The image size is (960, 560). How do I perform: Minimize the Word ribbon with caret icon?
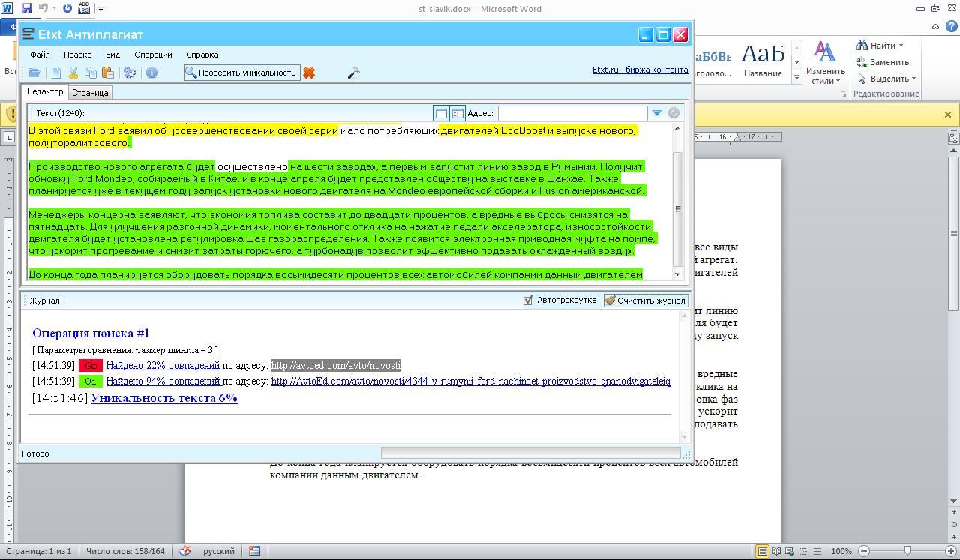click(935, 26)
